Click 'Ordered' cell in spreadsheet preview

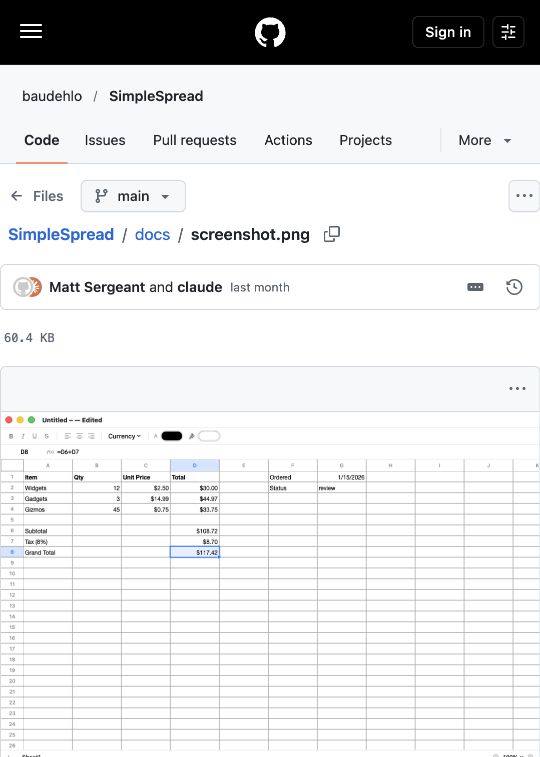pos(293,477)
